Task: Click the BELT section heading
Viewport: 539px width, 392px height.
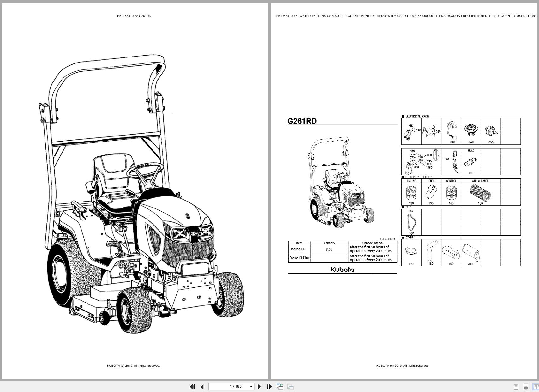Action: [408, 207]
